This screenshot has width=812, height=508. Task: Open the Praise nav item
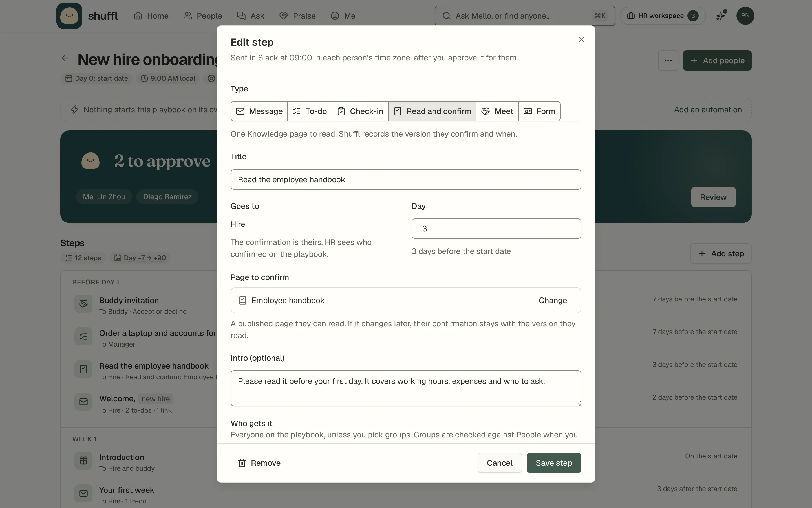(297, 16)
